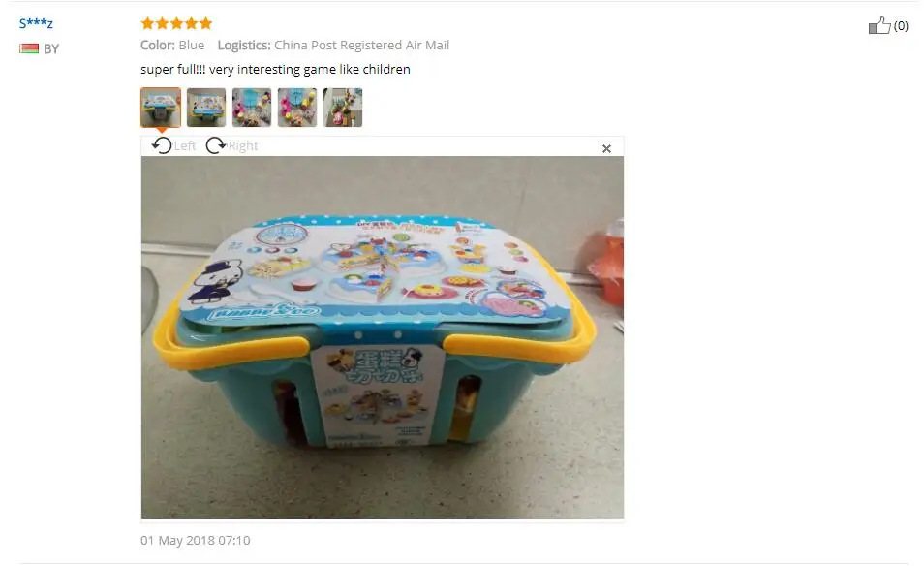
Task: Select the first review photo thumbnail
Action: point(161,108)
